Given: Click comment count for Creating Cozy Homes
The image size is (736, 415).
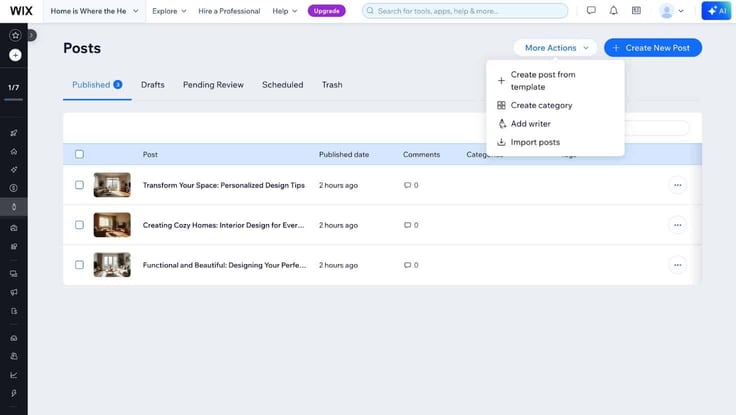Looking at the screenshot, I should pyautogui.click(x=411, y=225).
